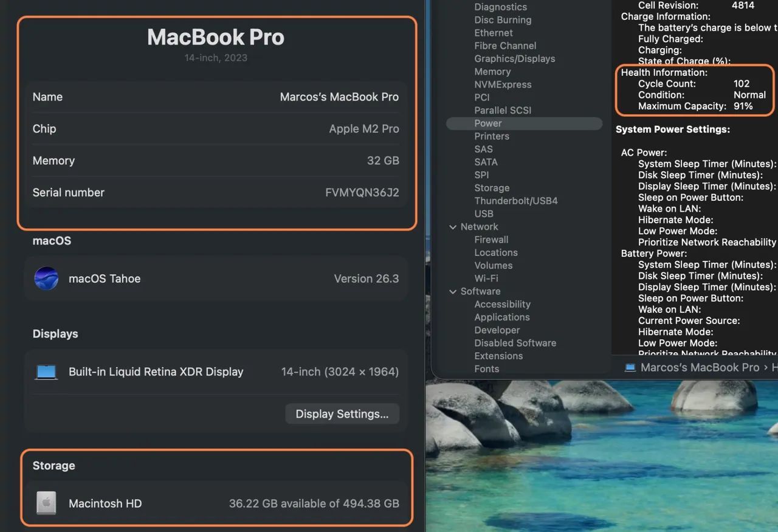Select Fonts under Software
The width and height of the screenshot is (778, 532).
pyautogui.click(x=486, y=368)
